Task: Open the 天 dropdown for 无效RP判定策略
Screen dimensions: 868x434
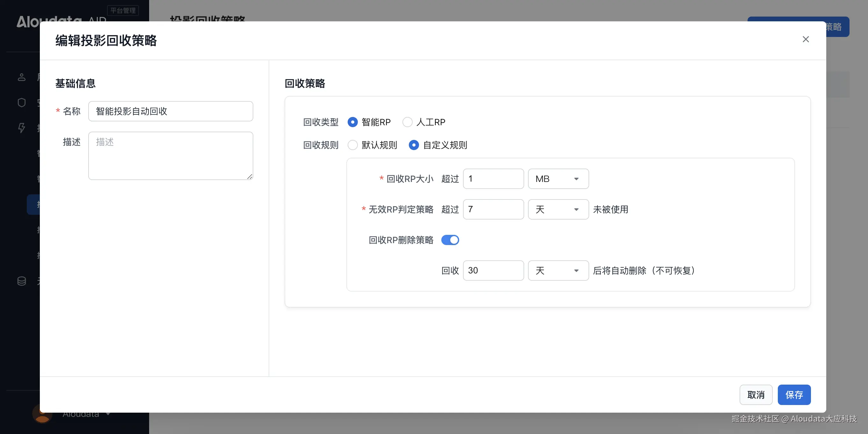Action: (558, 209)
